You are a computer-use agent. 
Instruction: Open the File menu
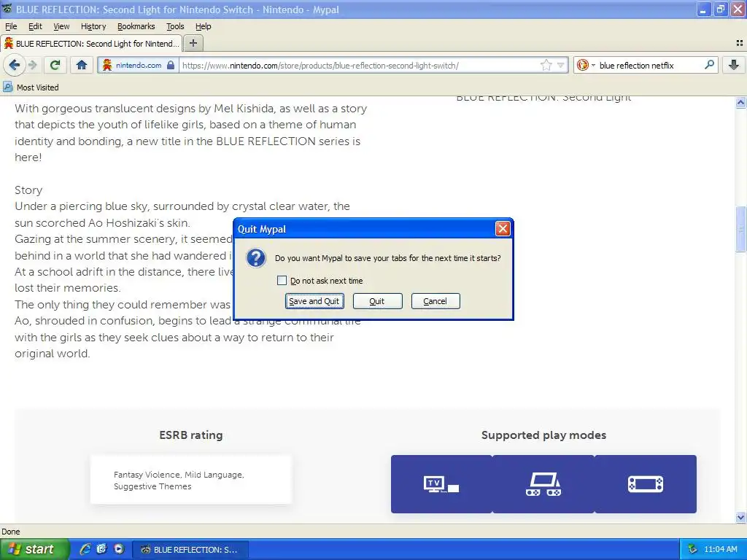(11, 26)
